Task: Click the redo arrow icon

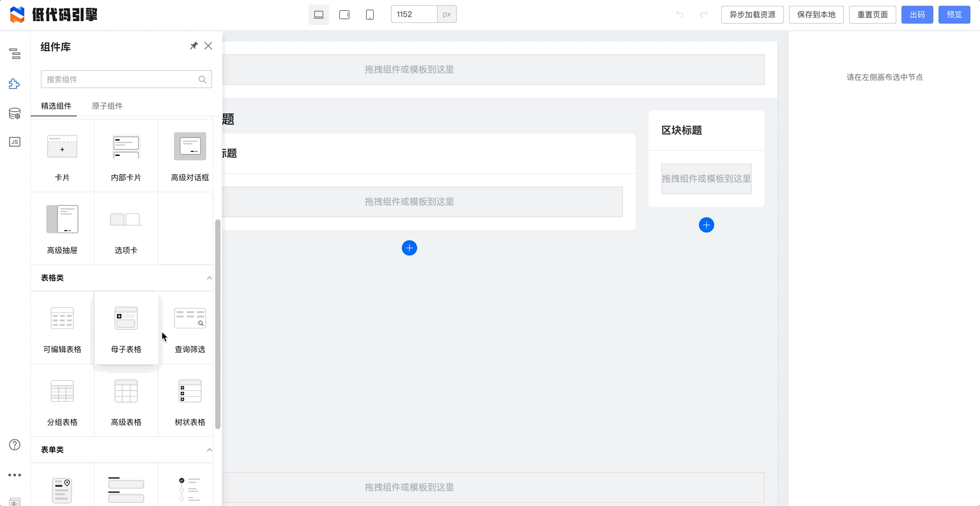Action: (x=703, y=15)
